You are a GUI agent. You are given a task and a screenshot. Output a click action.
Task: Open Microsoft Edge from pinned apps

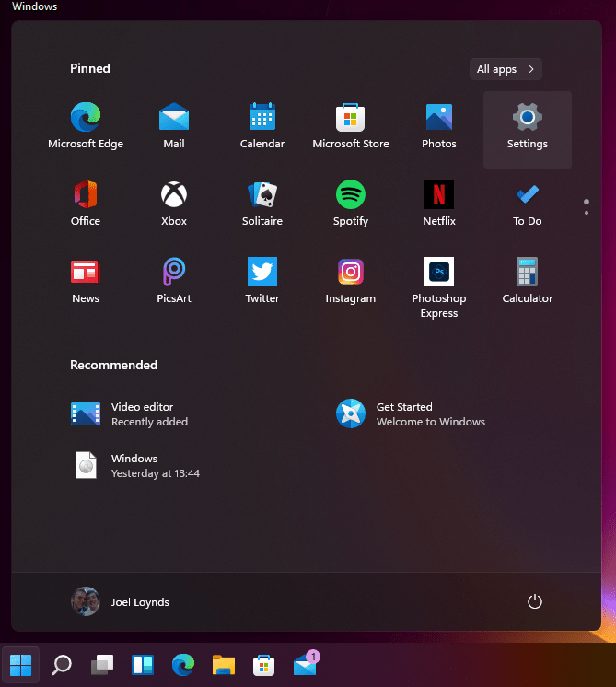tap(86, 126)
